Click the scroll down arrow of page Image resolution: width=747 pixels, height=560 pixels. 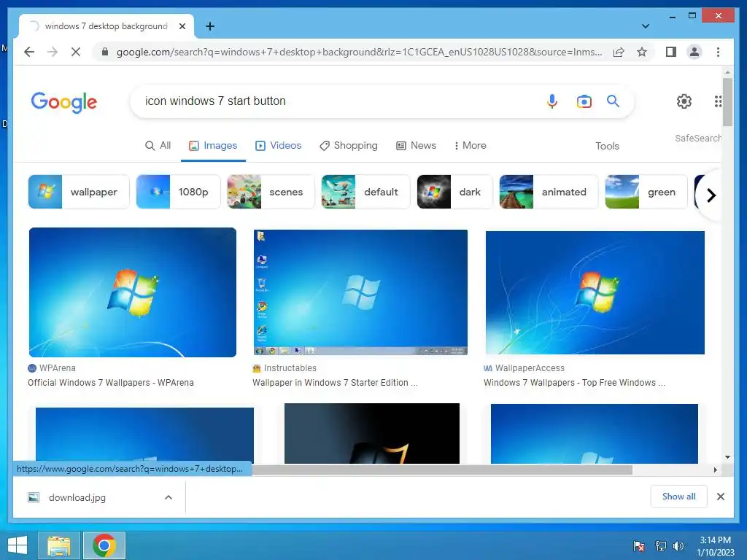pos(727,457)
